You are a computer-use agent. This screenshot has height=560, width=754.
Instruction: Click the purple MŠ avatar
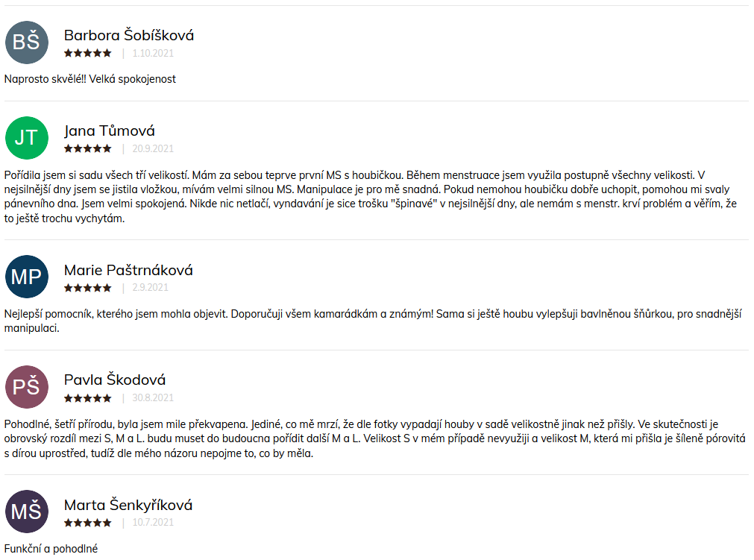27,512
